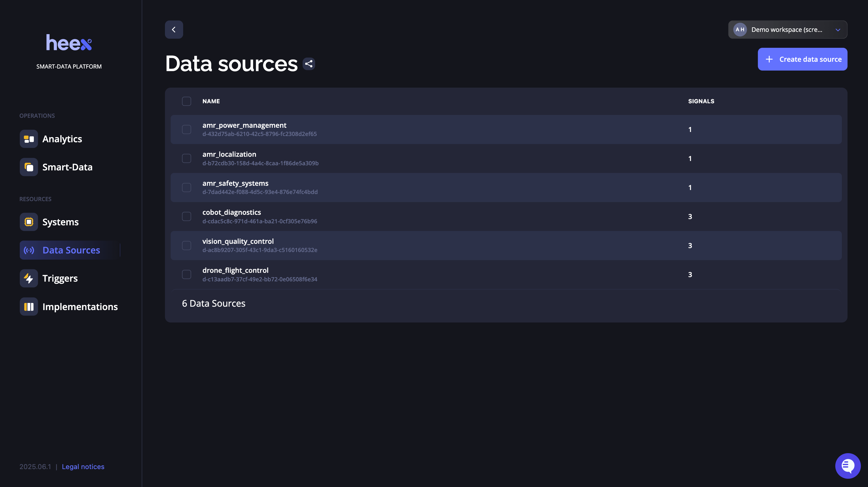Click ID d-ac8b9207-305f-43c1-9da3-c5160160532e
The width and height of the screenshot is (868, 487).
click(x=260, y=250)
